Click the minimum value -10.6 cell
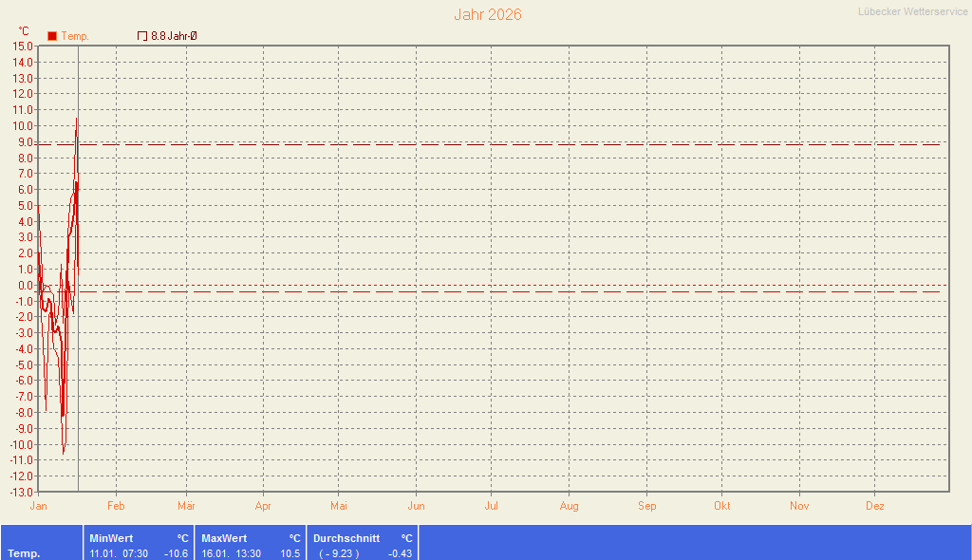The height and width of the screenshot is (560, 972). [176, 553]
